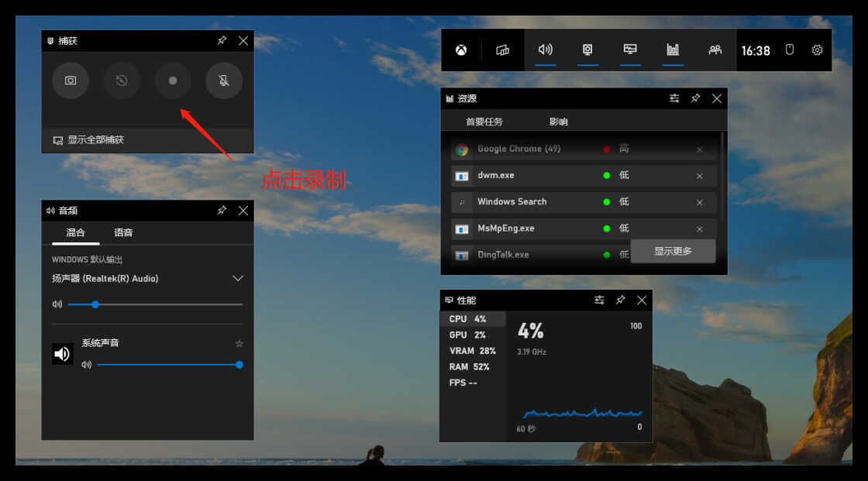Open resources widget options sliders icon

[x=674, y=98]
